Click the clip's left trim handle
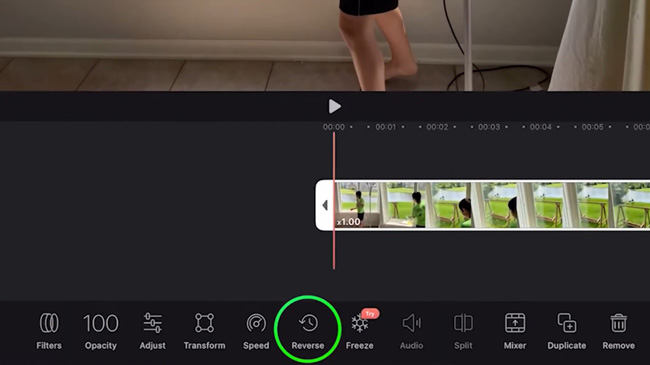This screenshot has width=650, height=365. click(x=325, y=205)
